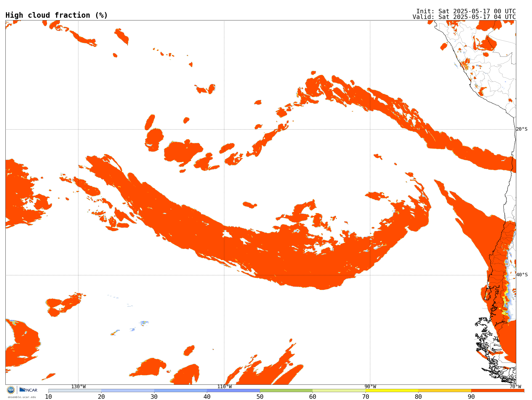Click the NCAR logo
This screenshot has height=400, width=532.
[x=28, y=390]
